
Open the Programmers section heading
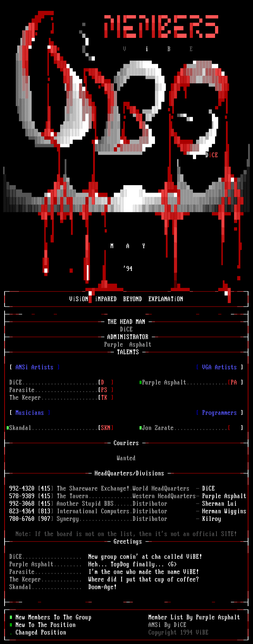click(x=219, y=413)
